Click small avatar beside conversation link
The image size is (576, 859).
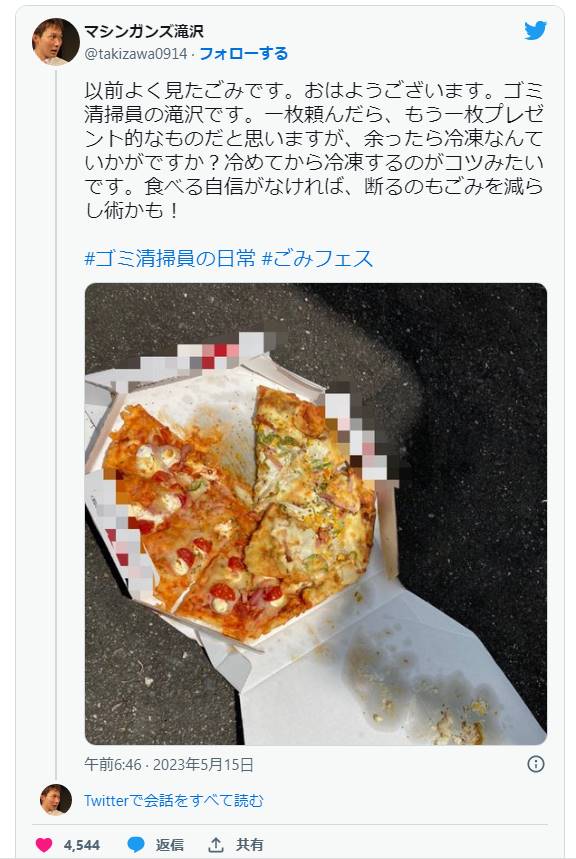[56, 800]
